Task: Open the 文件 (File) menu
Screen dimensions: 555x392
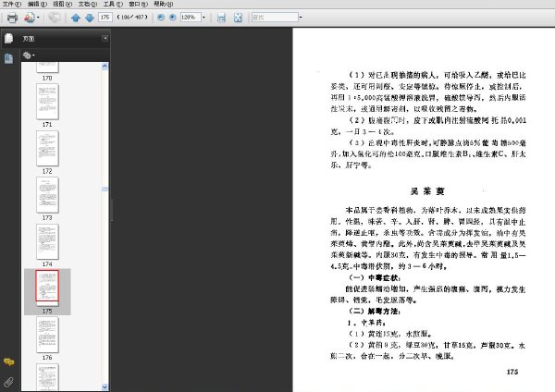Action: (x=12, y=4)
